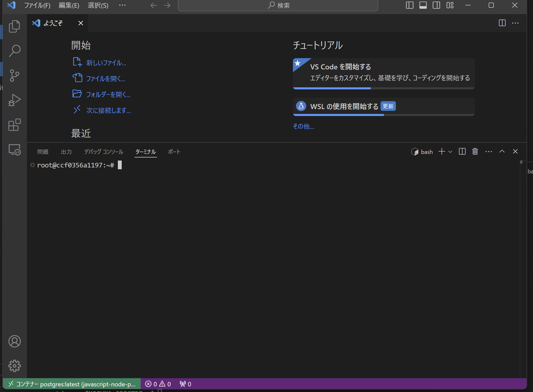
Task: Click the 更新 badge on WSL card
Action: tap(388, 107)
